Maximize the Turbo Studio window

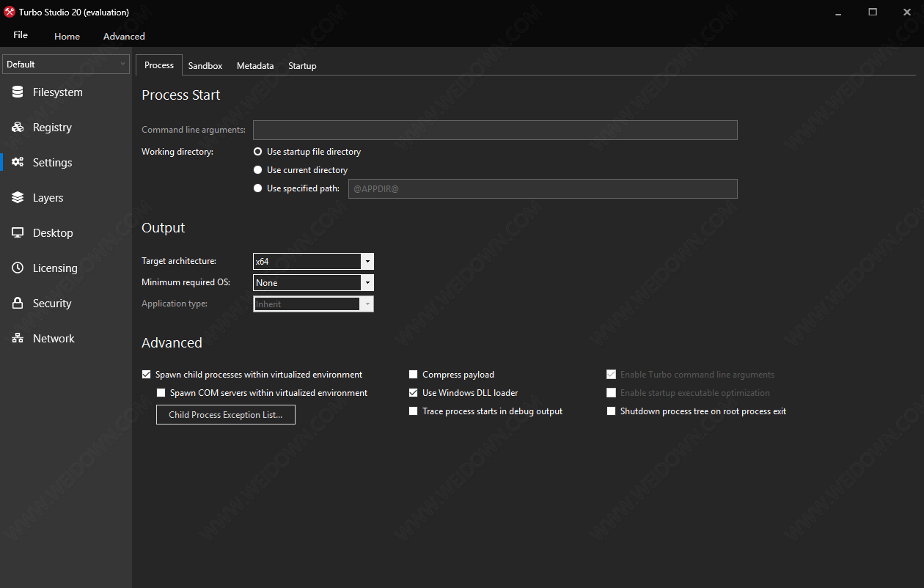click(x=873, y=12)
